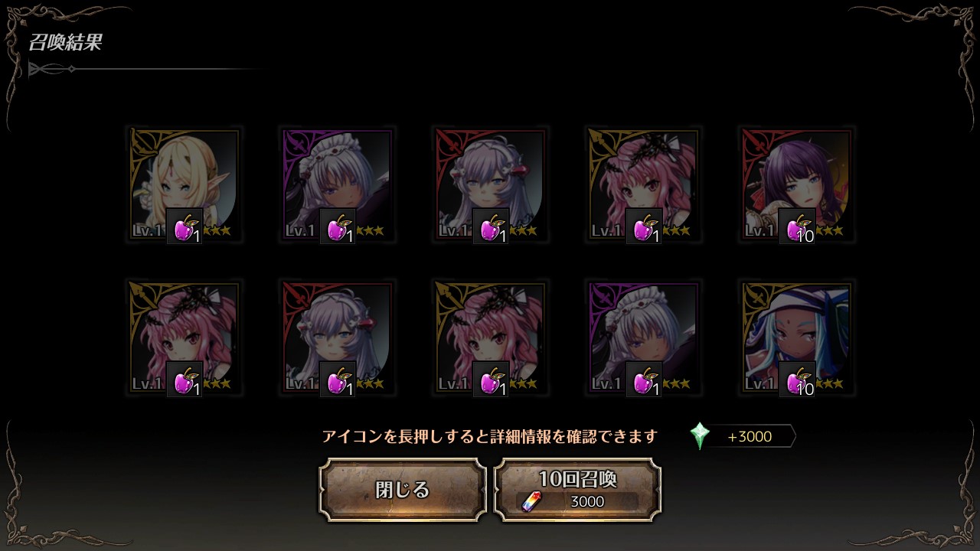Select the red-framed silver-haired girl, bottom row

tap(338, 338)
